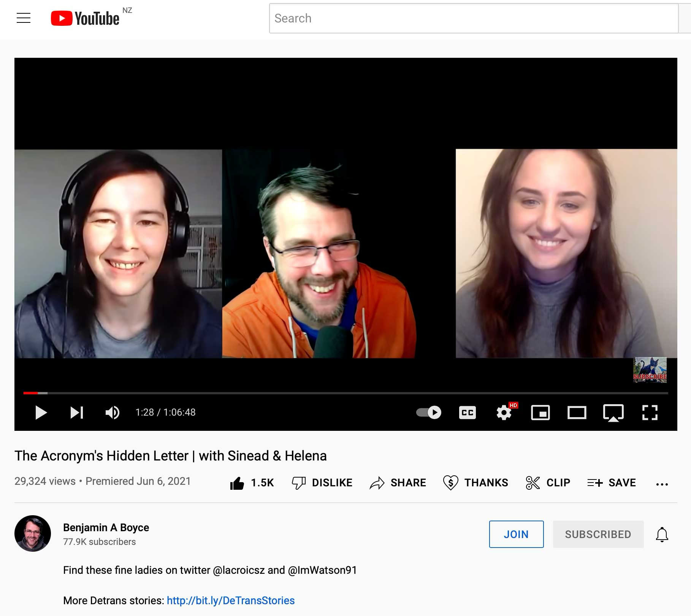Open the hamburger guide menu
This screenshot has width=691, height=616.
tap(23, 18)
